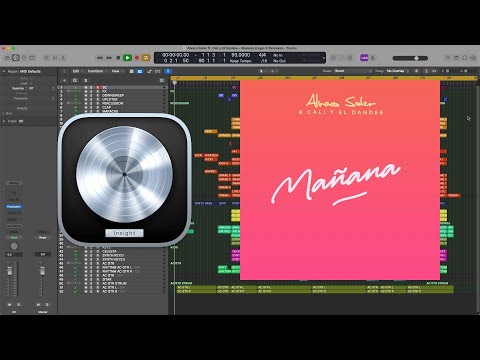Click the Fast Forward transport button
480x360 pixels.
(109, 58)
